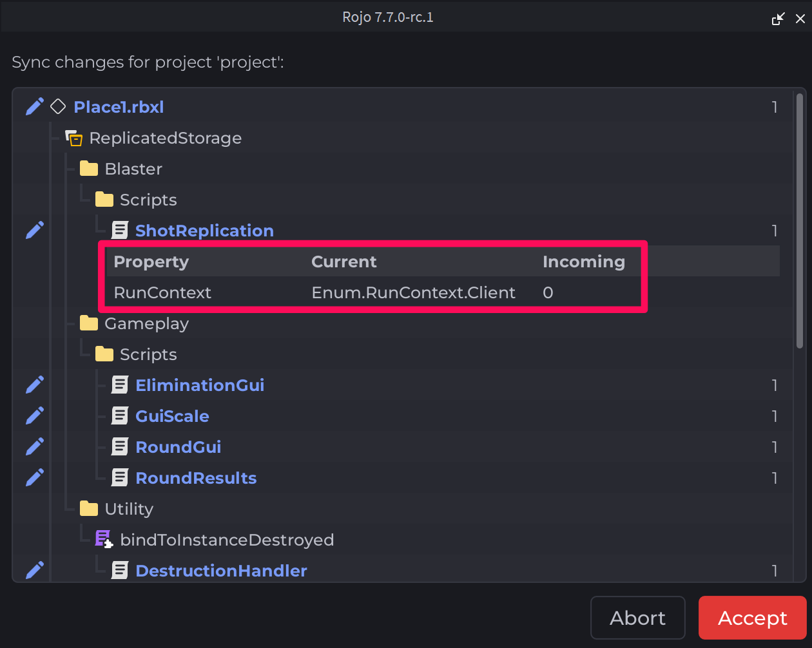Click the vertical scrollbar of the changes list

(800, 219)
